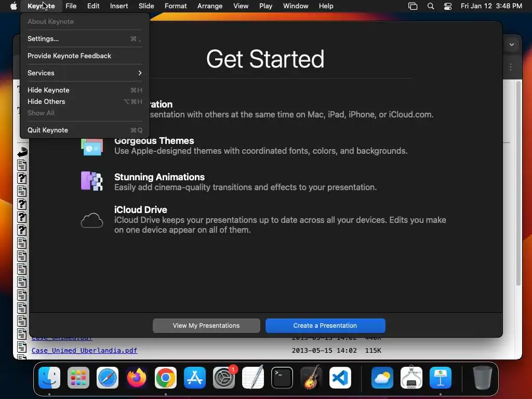Select Quit Keynote
Viewport: 532px width, 399px height.
coord(85,130)
